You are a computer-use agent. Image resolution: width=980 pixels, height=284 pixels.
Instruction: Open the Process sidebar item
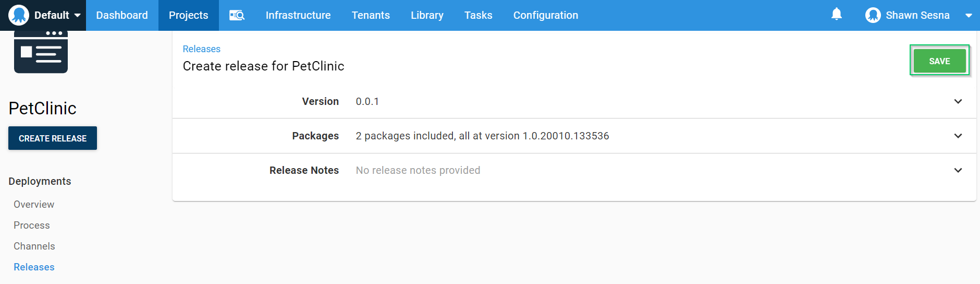pyautogui.click(x=32, y=225)
